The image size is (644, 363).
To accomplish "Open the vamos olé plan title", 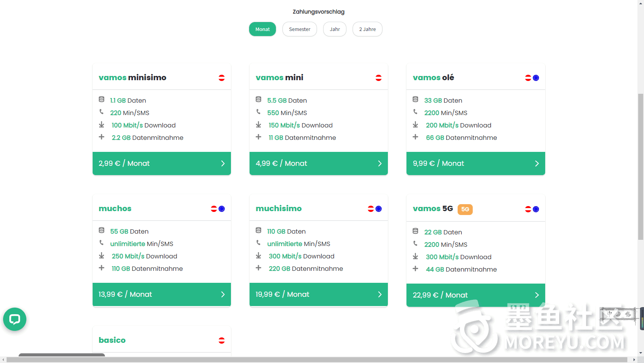I will click(433, 77).
